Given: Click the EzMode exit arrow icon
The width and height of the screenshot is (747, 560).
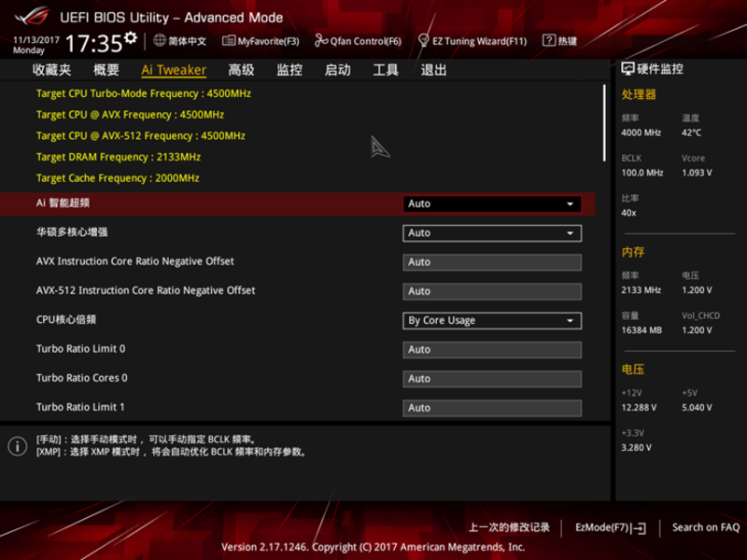Looking at the screenshot, I should tap(640, 527).
